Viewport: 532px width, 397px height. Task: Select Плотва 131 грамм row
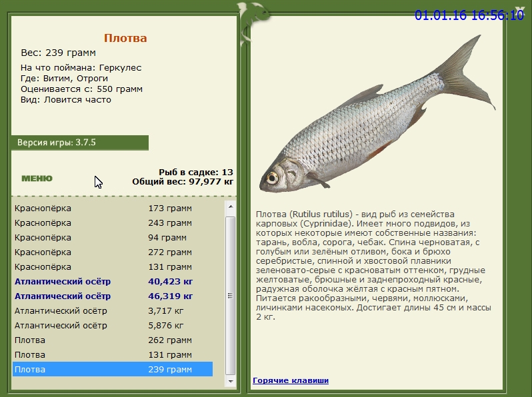pyautogui.click(x=113, y=354)
